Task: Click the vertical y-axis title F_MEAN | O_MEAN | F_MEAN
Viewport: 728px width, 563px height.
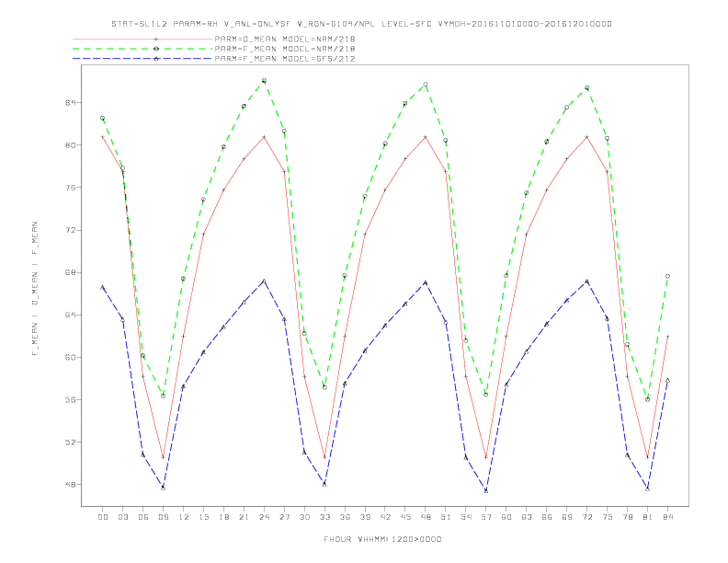Action: 35,289
